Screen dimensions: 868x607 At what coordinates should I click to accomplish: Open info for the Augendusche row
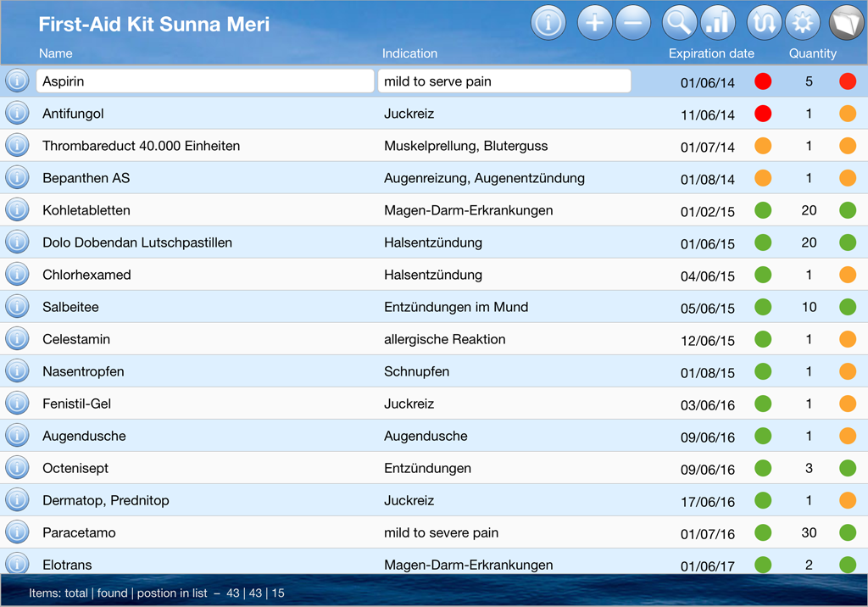click(x=17, y=435)
